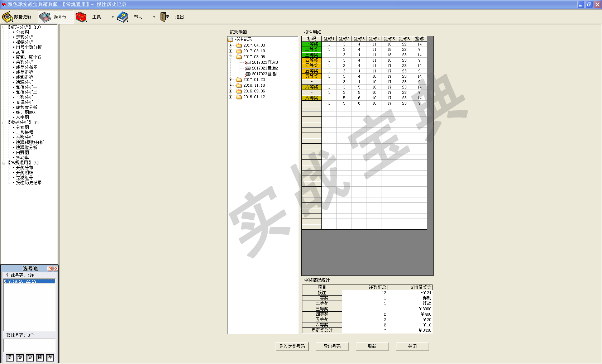Open the 选号池 toolbar button
This screenshot has width=602, height=364.
click(55, 17)
